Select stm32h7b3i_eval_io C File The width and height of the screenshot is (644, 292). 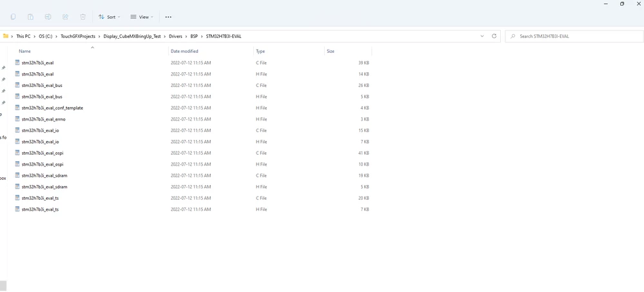coord(193,130)
